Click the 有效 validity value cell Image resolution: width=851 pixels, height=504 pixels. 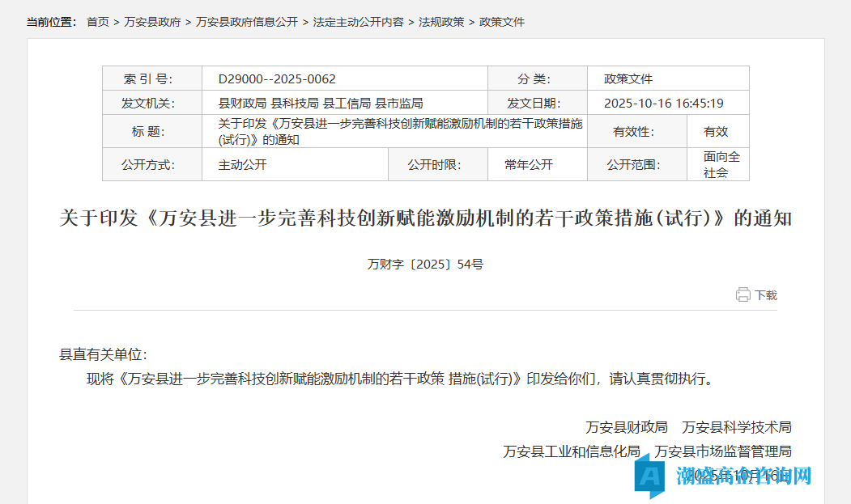[716, 132]
